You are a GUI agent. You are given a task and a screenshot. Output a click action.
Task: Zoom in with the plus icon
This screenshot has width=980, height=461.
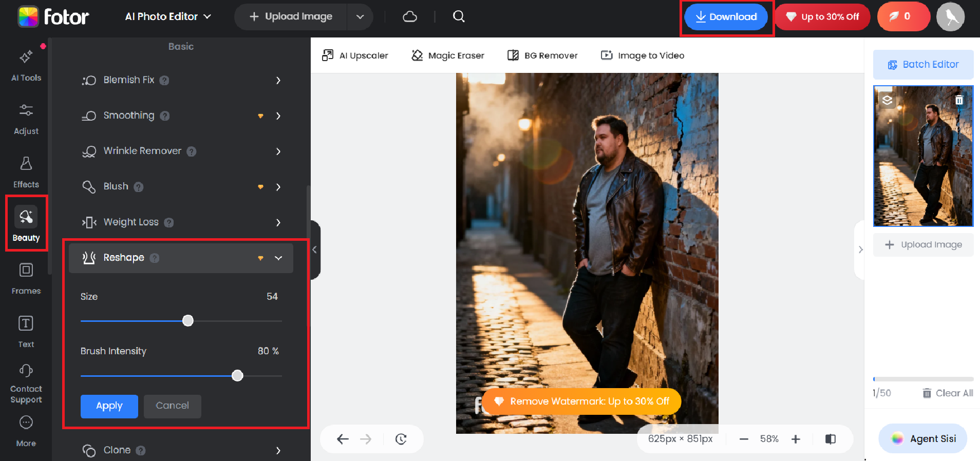pos(796,439)
